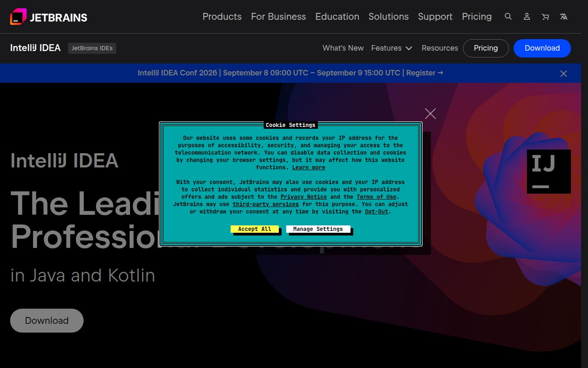This screenshot has height=368, width=588.
Task: Open the Support menu
Action: tap(435, 17)
